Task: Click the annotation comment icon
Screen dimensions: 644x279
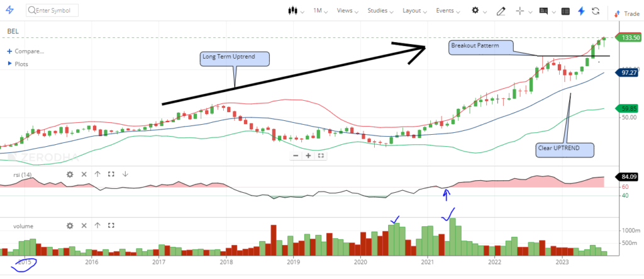Action: [544, 11]
